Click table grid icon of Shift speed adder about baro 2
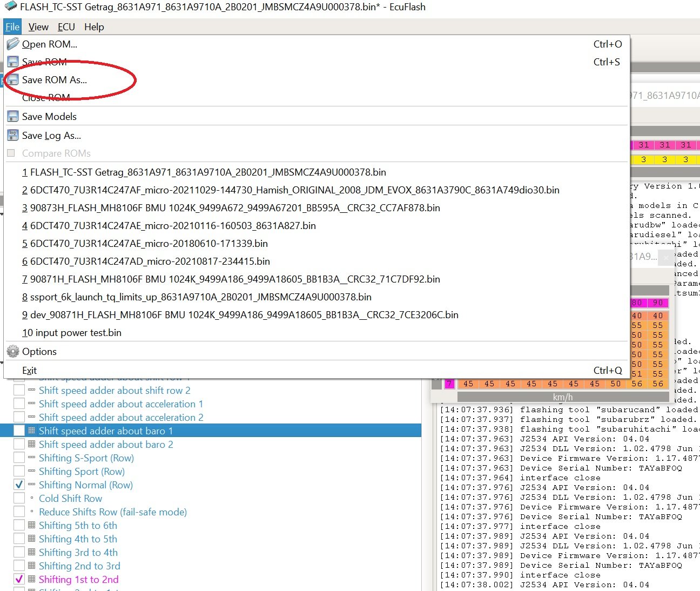 point(31,444)
